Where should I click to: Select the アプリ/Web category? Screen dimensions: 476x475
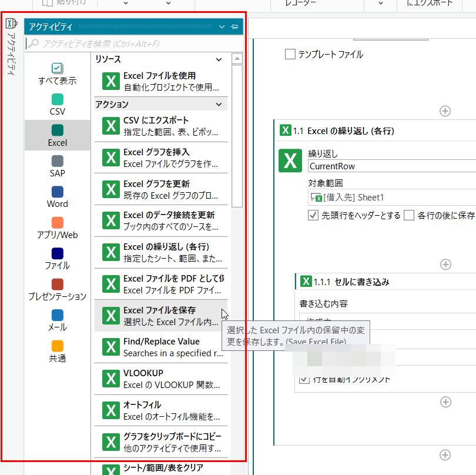click(58, 228)
